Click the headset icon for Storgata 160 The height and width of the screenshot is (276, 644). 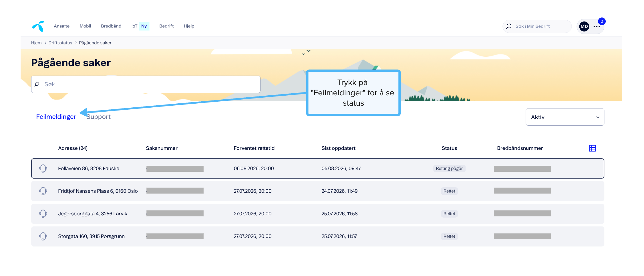(x=43, y=236)
